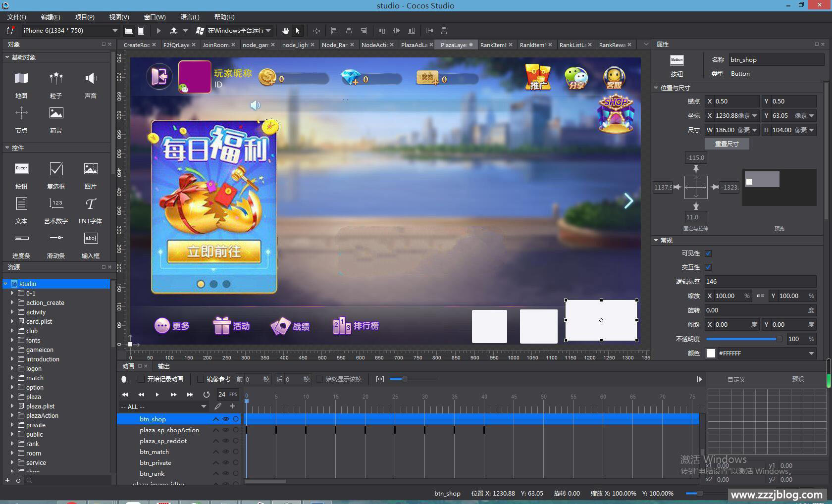832x504 pixels.
Task: Open the 项目(P) menu
Action: tap(84, 17)
